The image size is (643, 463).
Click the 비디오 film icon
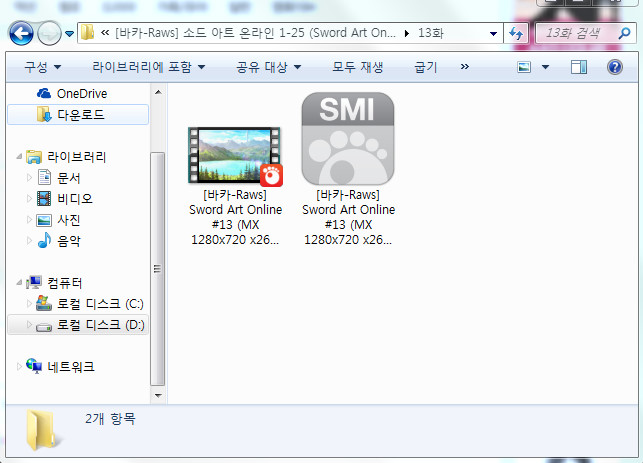click(44, 198)
